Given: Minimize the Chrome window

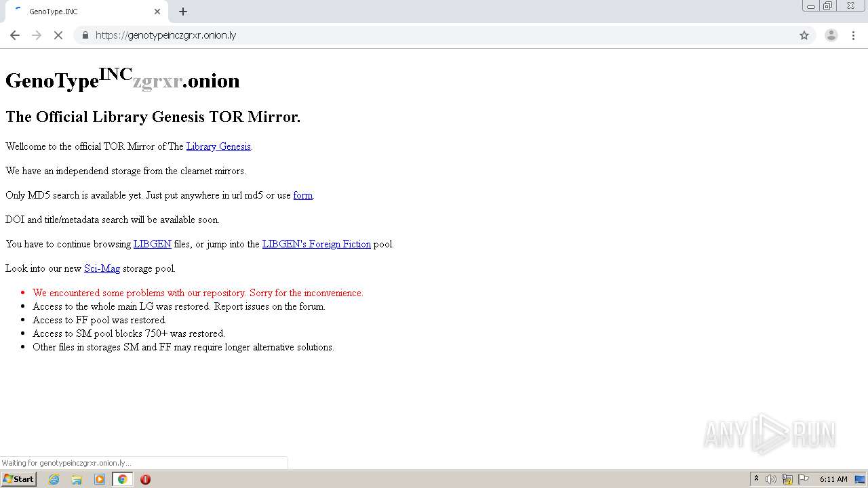Looking at the screenshot, I should [x=811, y=6].
